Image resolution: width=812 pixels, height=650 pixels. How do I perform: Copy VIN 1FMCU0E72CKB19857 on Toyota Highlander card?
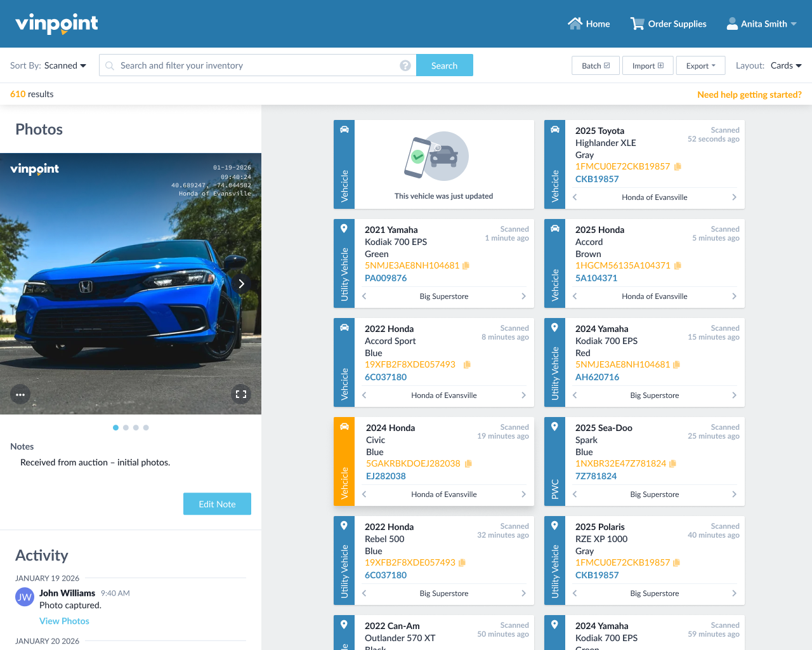coord(678,166)
